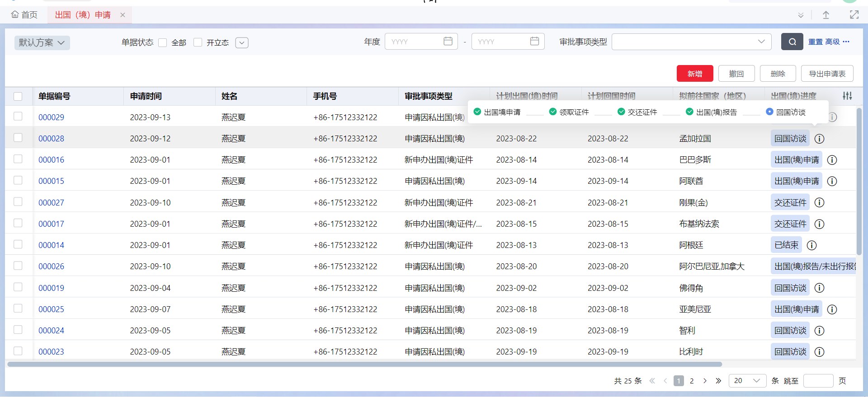
Task: Select checkbox for row 000029
Action: [18, 117]
